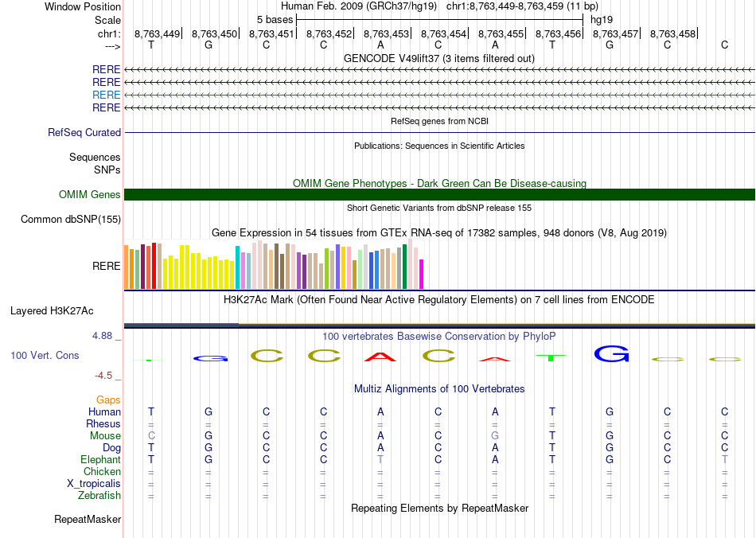
Task: Click the SNPs track label
Action: pos(107,170)
